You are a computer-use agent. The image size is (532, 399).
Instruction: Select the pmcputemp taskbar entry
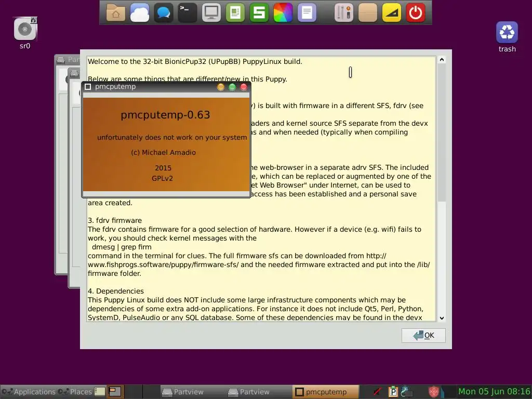[326, 392]
